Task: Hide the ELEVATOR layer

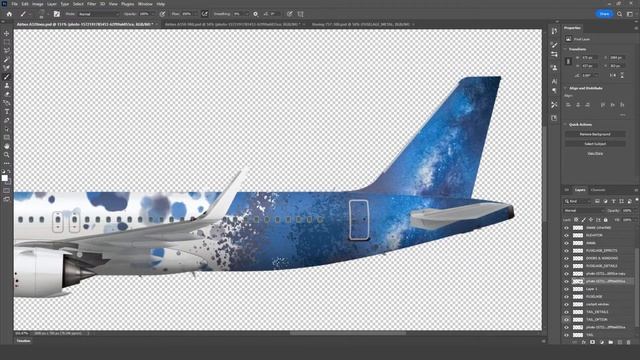Action: coord(566,236)
